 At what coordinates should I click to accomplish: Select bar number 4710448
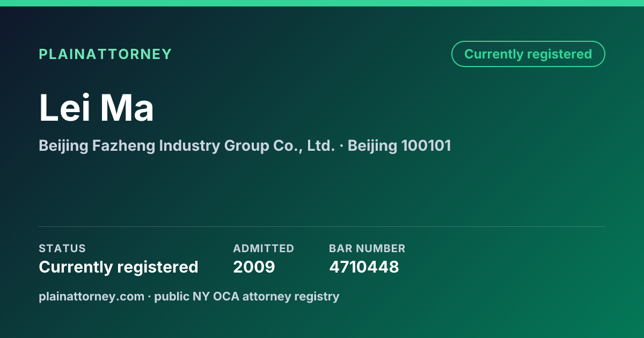364,267
